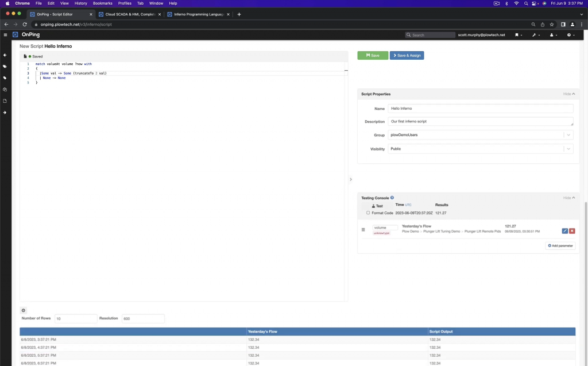This screenshot has height=366, width=588.
Task: Click the left arrow icon in the sidebar
Action: [x=5, y=55]
